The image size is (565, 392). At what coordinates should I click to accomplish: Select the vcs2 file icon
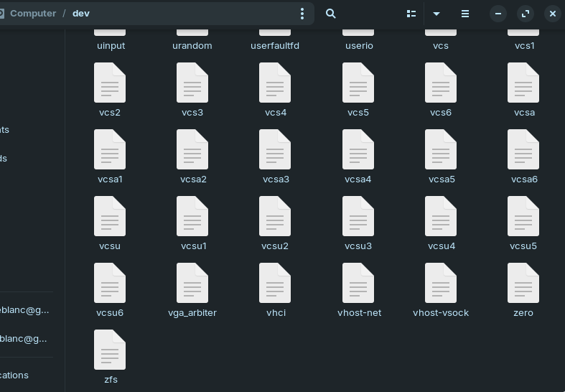click(x=110, y=83)
